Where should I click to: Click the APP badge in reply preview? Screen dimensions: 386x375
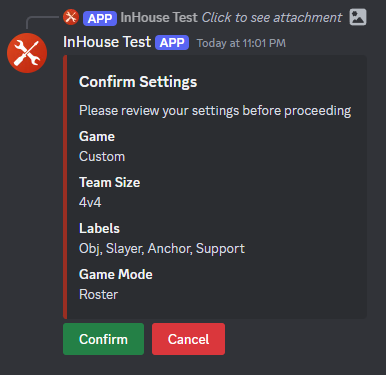[x=100, y=18]
